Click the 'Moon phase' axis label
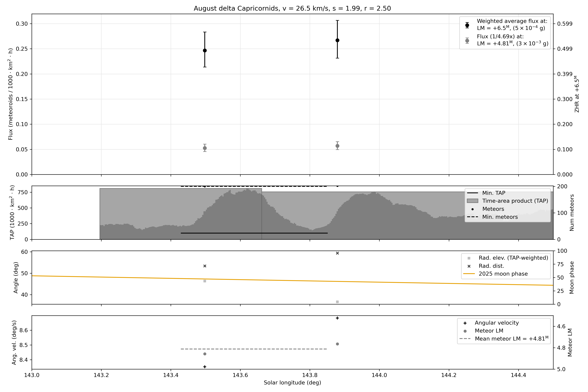The width and height of the screenshot is (588, 392). coord(572,278)
